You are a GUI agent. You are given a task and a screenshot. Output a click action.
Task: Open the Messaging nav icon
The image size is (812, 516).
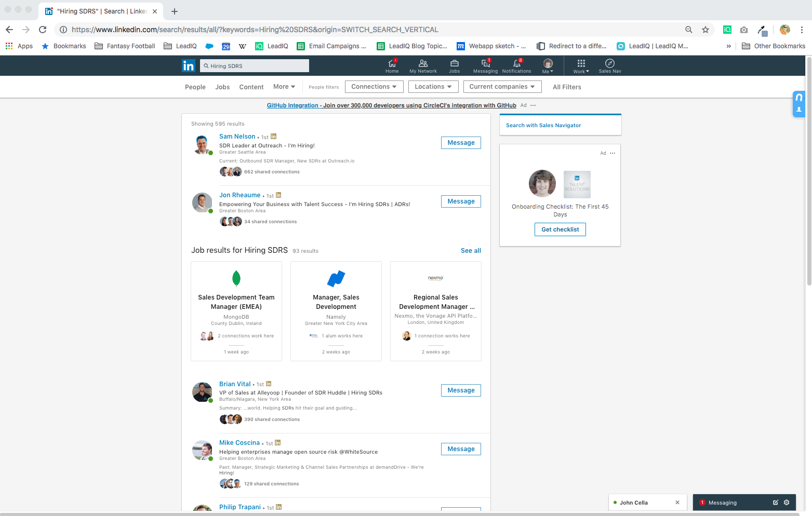[x=485, y=66]
